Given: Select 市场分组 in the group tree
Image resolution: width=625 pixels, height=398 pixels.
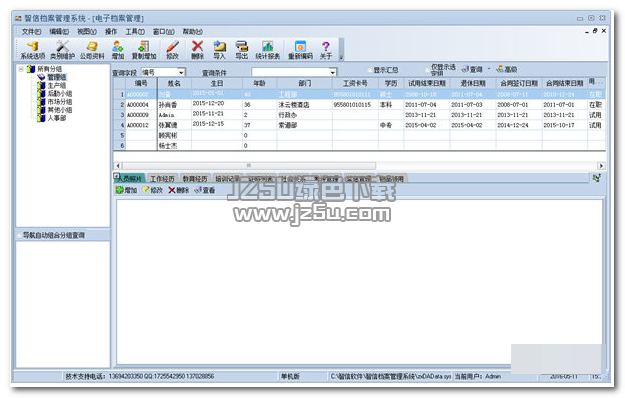Looking at the screenshot, I should [60, 102].
